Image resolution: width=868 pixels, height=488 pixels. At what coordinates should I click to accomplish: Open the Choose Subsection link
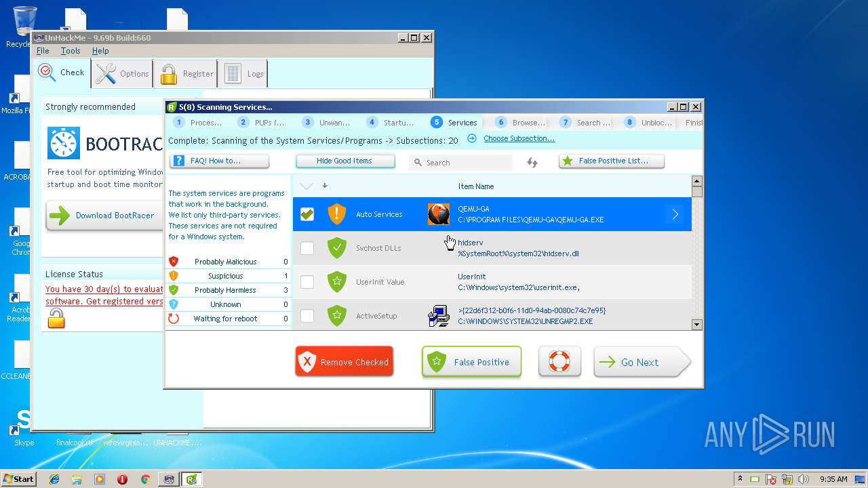519,138
